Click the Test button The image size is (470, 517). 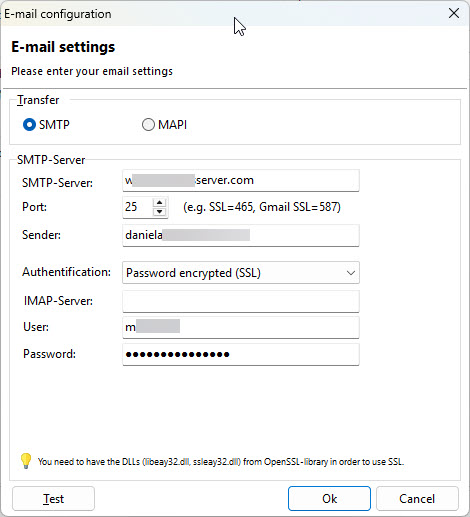(53, 499)
